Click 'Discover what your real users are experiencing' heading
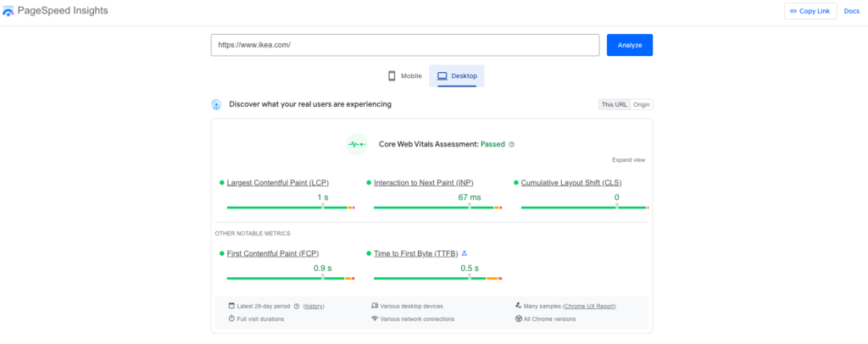 (310, 104)
